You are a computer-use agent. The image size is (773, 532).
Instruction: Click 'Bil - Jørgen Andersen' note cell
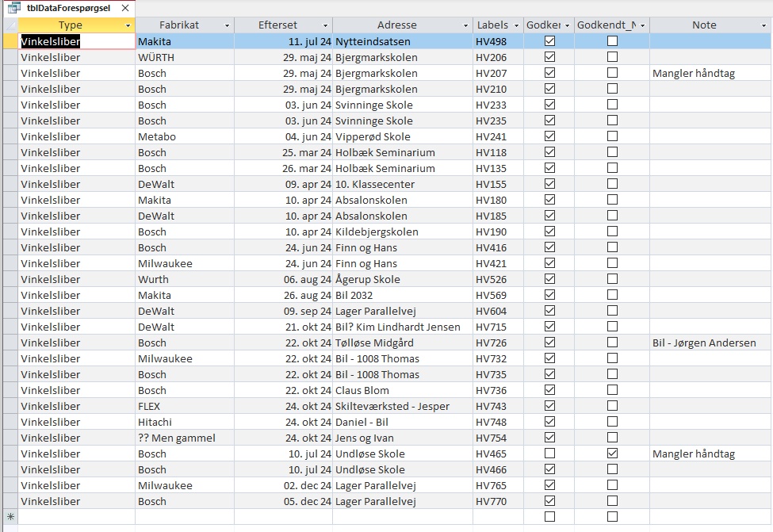710,343
